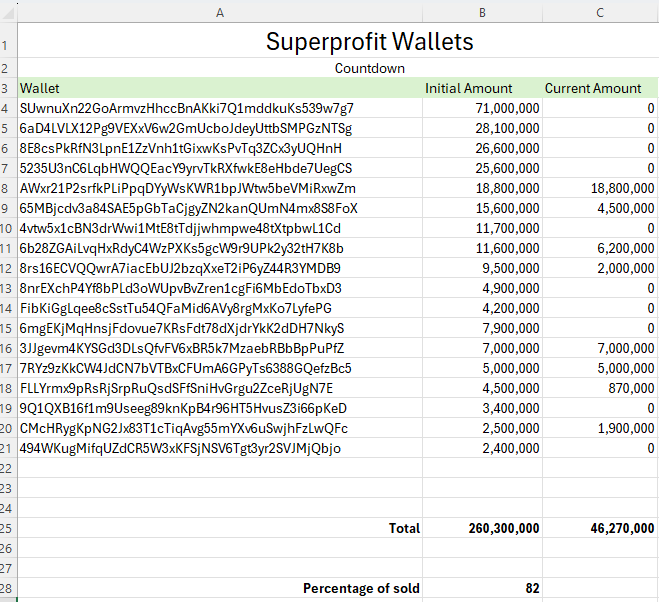The height and width of the screenshot is (602, 659).
Task: Select initial amount 28,100,000
Action: click(x=482, y=128)
